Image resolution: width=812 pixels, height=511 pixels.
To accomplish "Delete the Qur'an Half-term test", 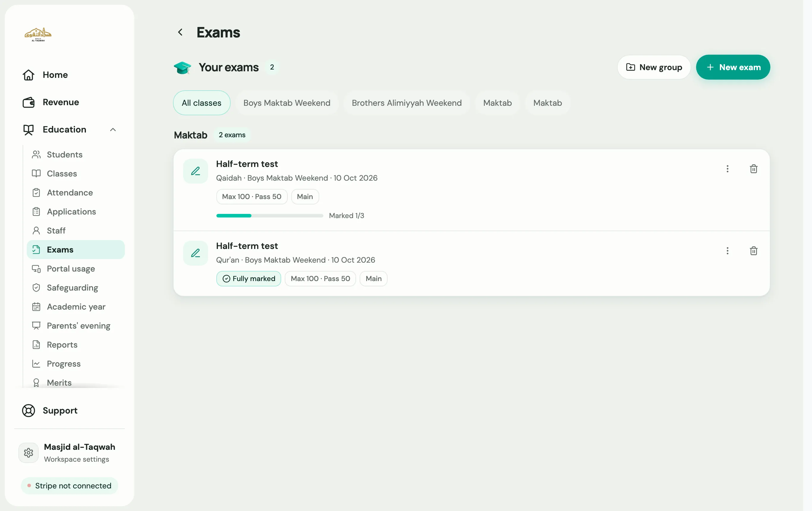I will pyautogui.click(x=754, y=251).
